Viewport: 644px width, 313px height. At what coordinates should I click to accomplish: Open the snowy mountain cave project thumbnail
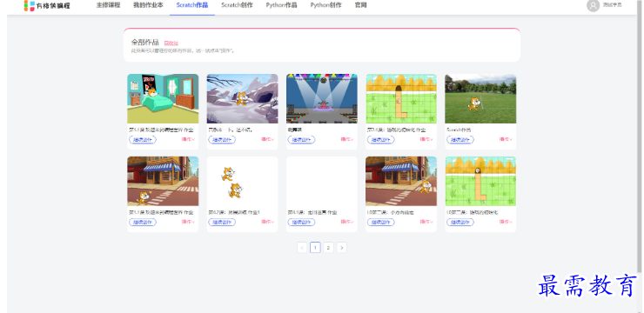pyautogui.click(x=242, y=98)
